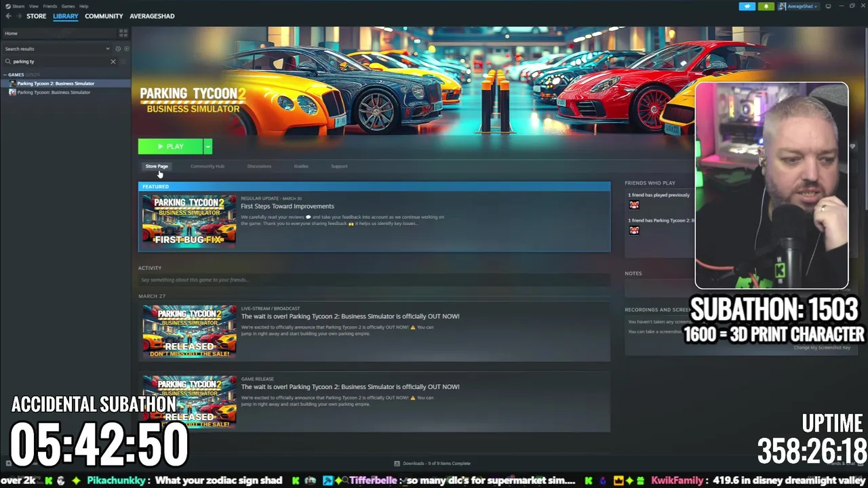Open the Game Release 'OUT NOW' news title
Screen dimensions: 868x488
[x=350, y=386]
